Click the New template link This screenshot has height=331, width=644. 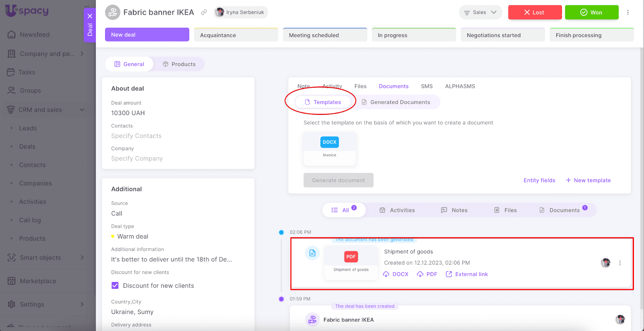588,180
